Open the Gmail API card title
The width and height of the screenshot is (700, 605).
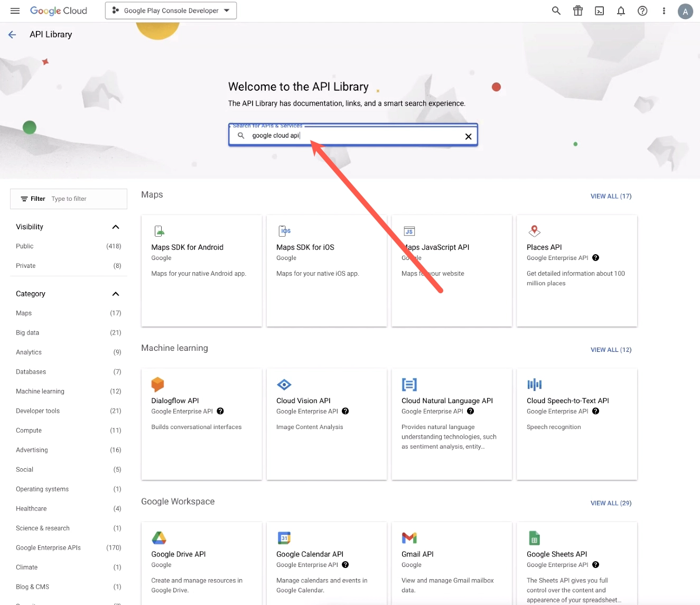click(417, 554)
